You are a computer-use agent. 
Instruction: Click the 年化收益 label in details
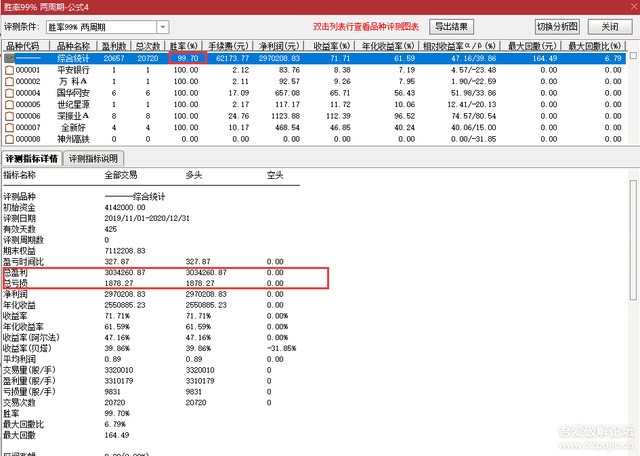19,305
